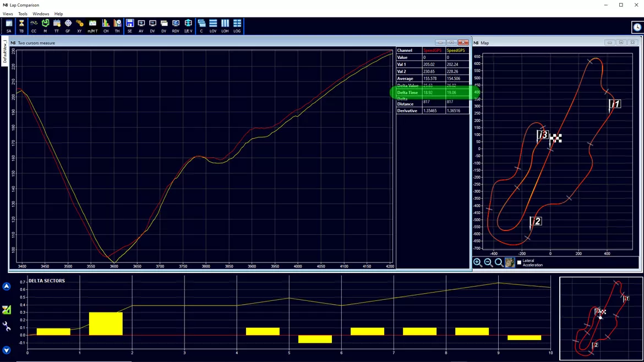This screenshot has height=362, width=644.
Task: Click the track thumbnail at bottom right
Action: [601, 319]
